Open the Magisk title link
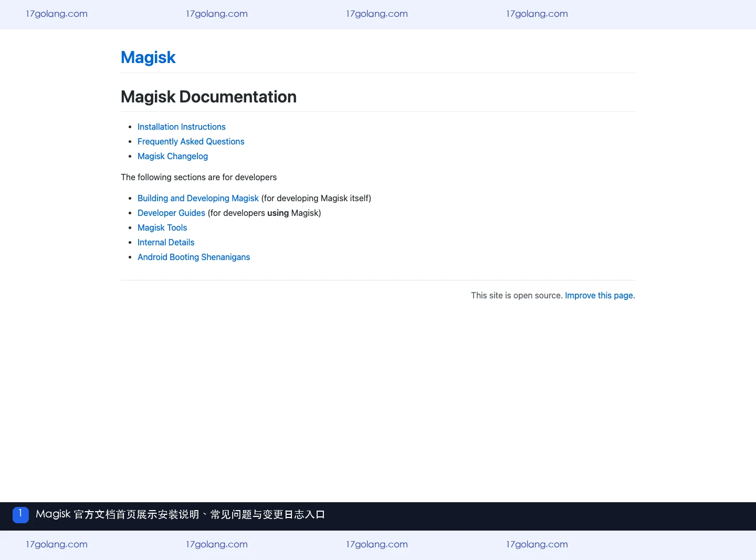756x560 pixels. pos(148,57)
